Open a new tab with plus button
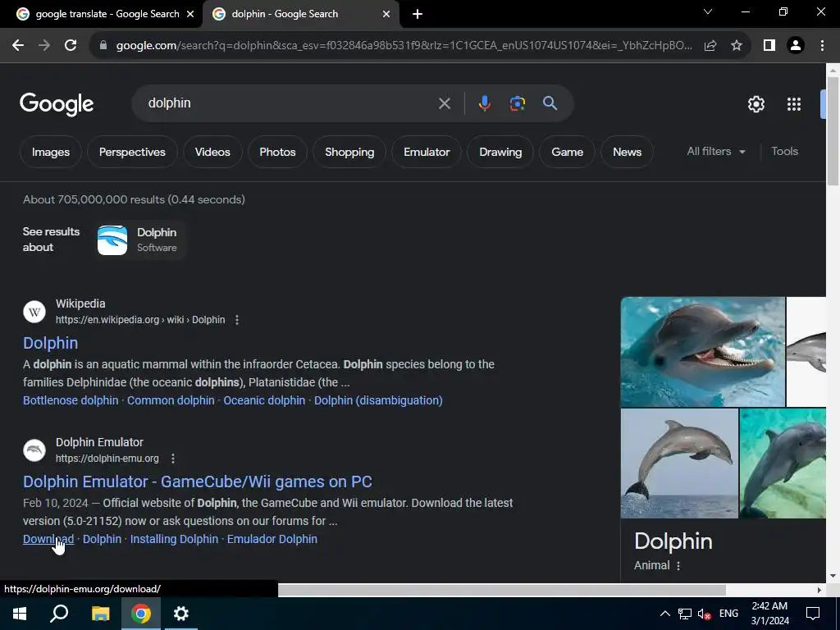Image resolution: width=840 pixels, height=630 pixels. [418, 14]
